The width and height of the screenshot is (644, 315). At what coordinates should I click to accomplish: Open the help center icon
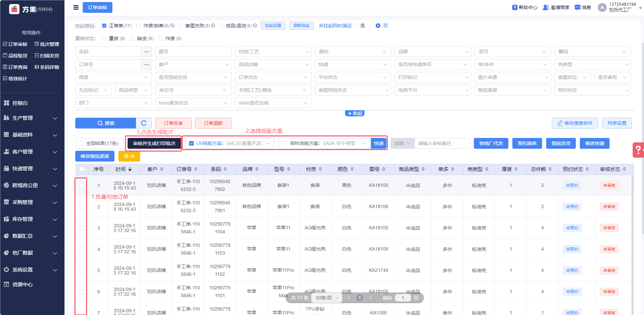pos(515,7)
